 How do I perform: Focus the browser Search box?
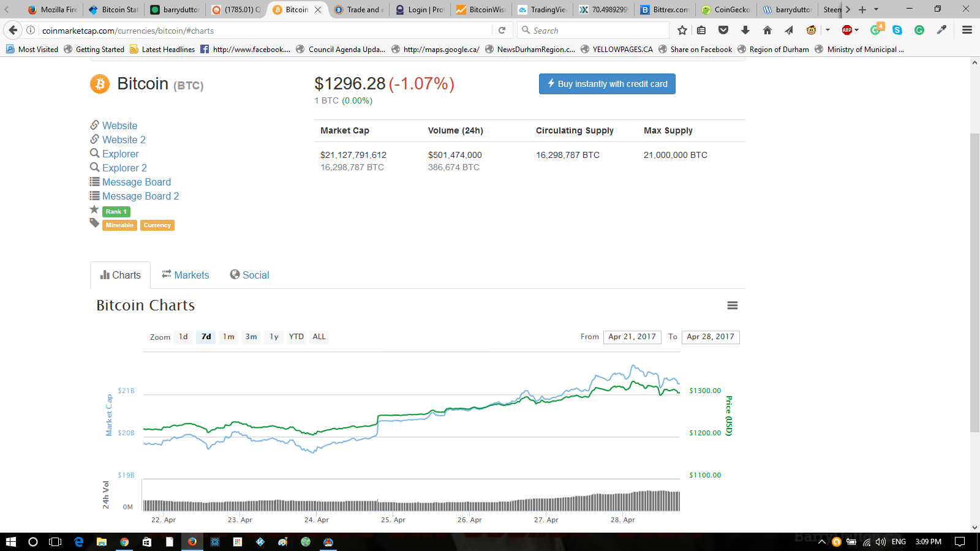click(x=593, y=30)
